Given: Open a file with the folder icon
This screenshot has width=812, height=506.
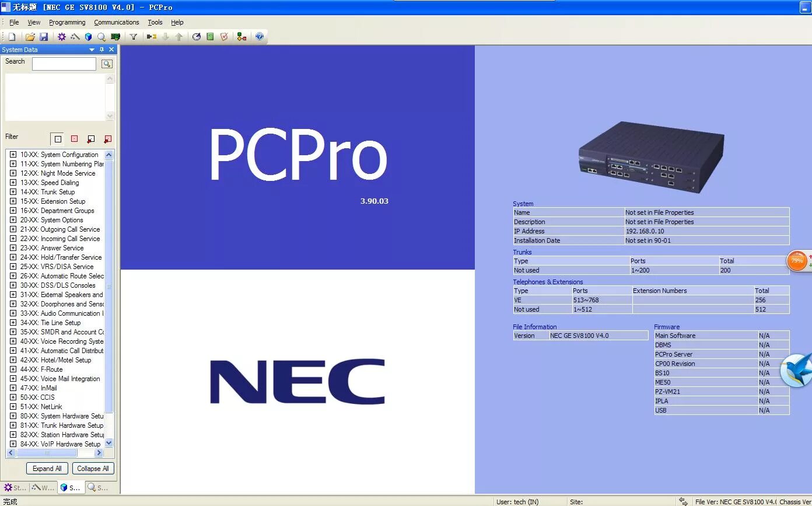Looking at the screenshot, I should (30, 37).
